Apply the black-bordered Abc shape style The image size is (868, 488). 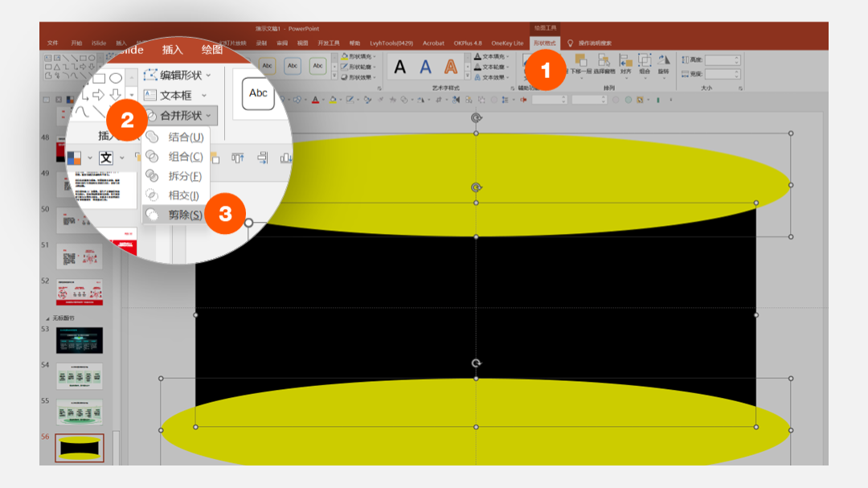pyautogui.click(x=258, y=93)
